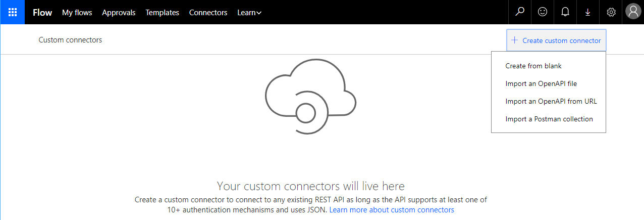Follow Learn more about custom connectors link

(392, 209)
